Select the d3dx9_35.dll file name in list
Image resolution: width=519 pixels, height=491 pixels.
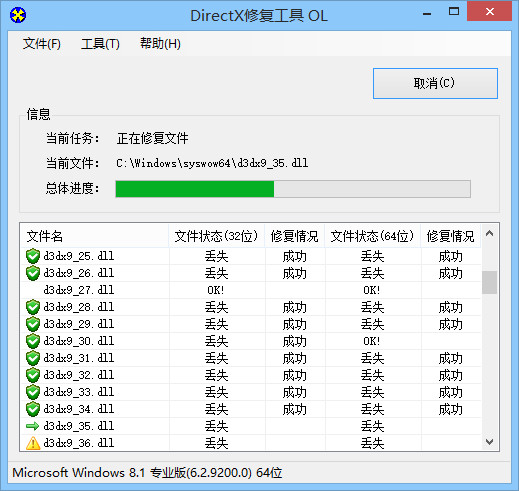pyautogui.click(x=79, y=426)
